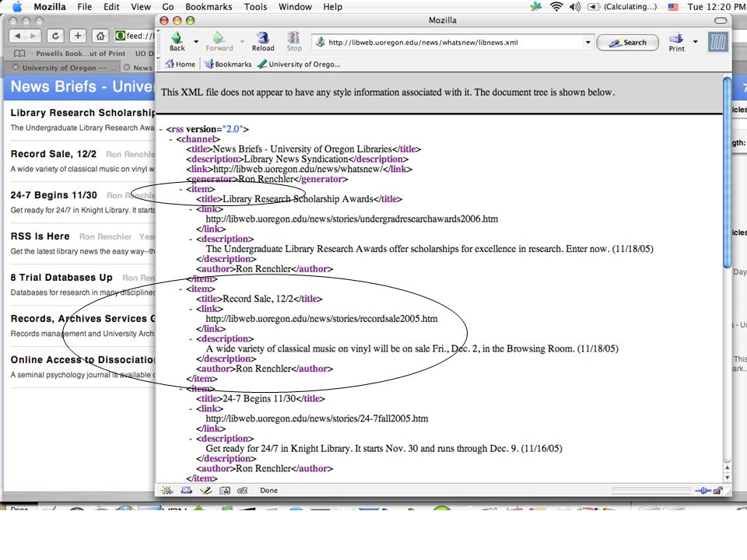Reload the feed in the Safari window

(55, 36)
